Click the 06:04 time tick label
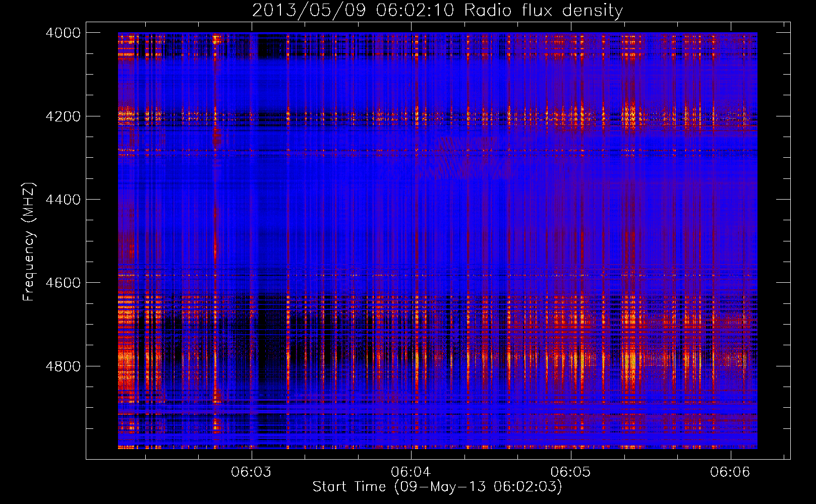 point(411,472)
